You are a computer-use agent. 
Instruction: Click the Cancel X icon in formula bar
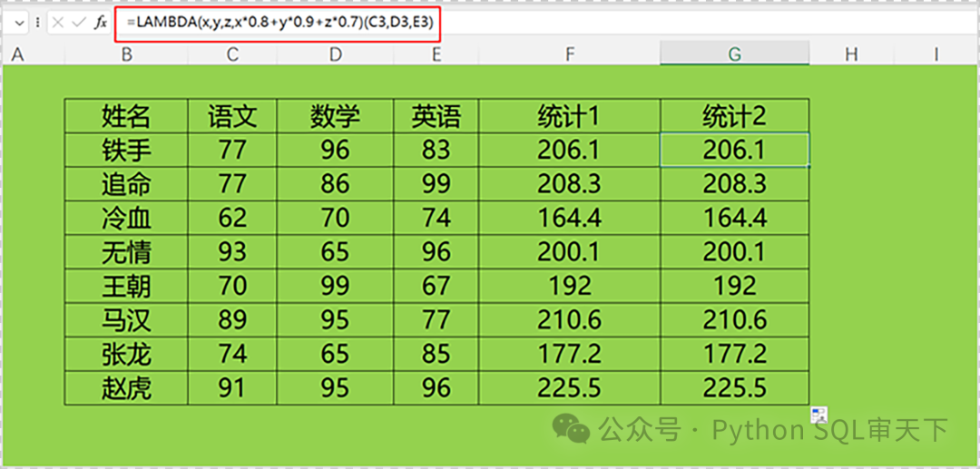click(x=58, y=22)
